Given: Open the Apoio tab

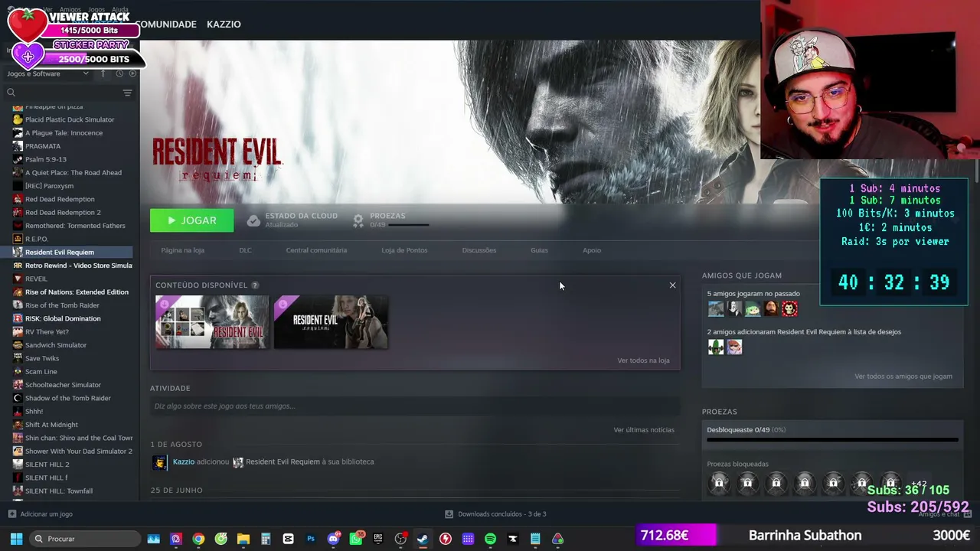Looking at the screenshot, I should click(592, 250).
